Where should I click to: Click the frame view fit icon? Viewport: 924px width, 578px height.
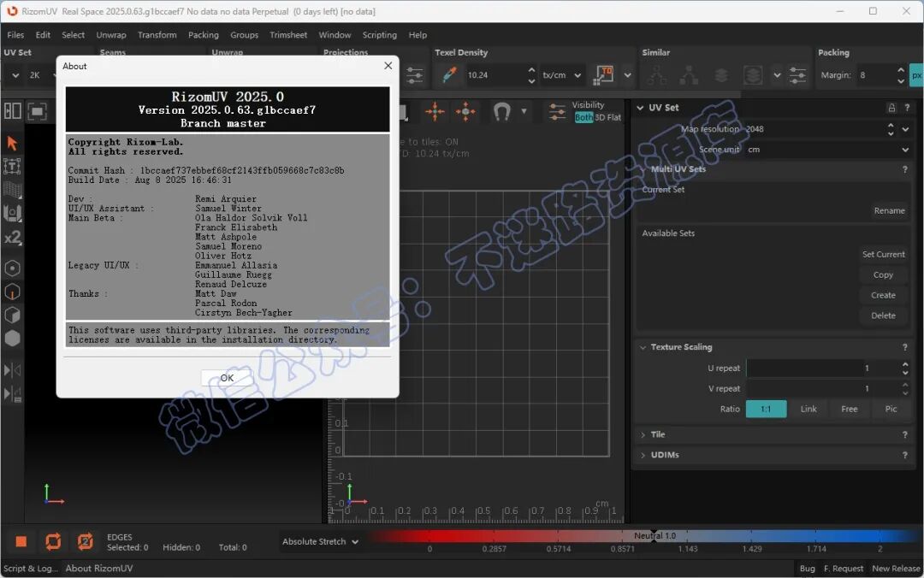[37, 111]
